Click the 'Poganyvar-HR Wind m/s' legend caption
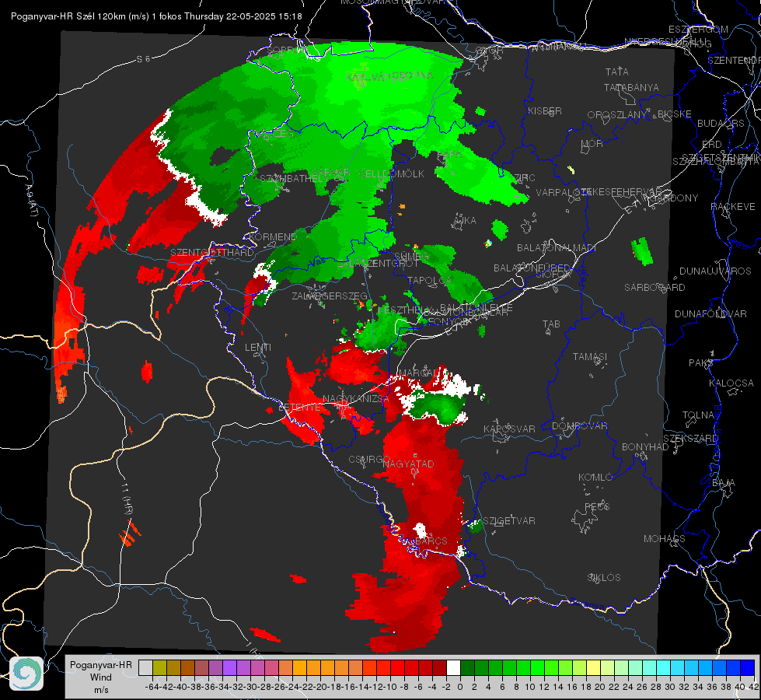 pyautogui.click(x=100, y=677)
